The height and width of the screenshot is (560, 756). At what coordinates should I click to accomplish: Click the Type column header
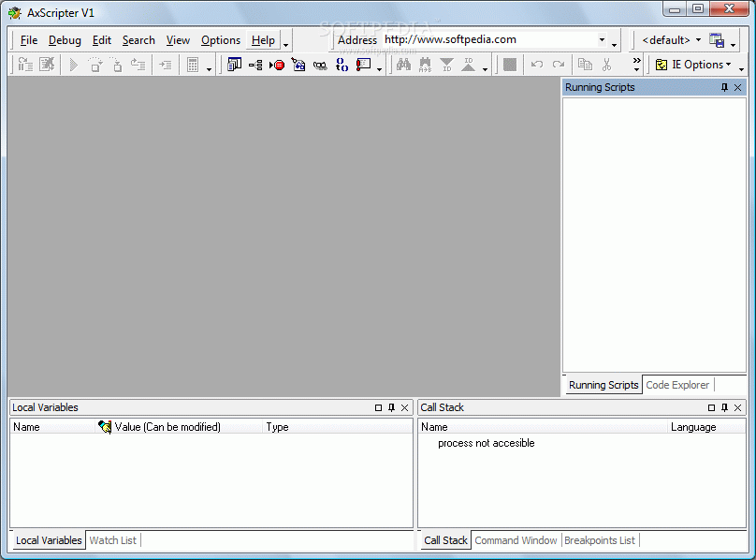pyautogui.click(x=337, y=427)
